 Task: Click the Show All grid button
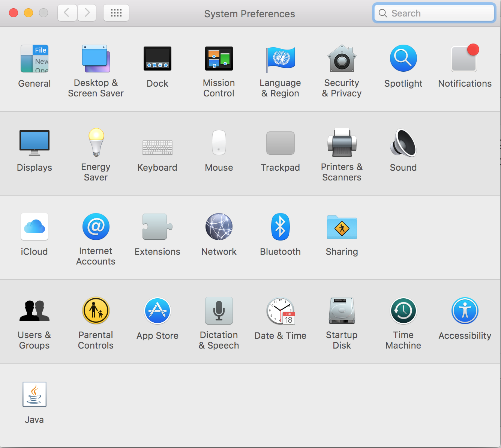(116, 13)
